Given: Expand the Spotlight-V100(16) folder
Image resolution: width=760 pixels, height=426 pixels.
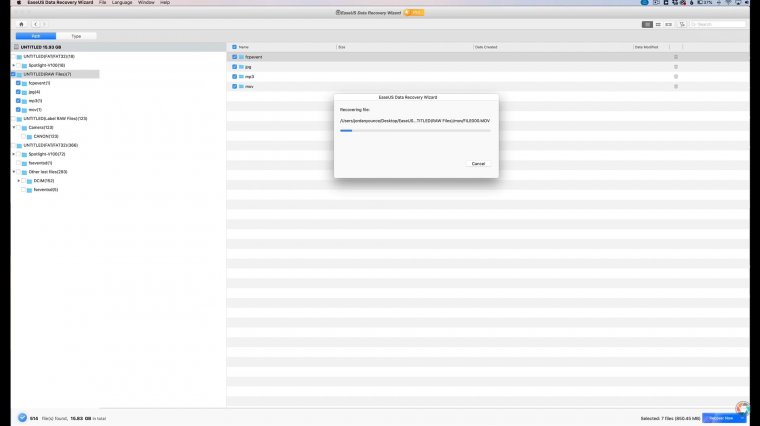Looking at the screenshot, I should click(14, 65).
